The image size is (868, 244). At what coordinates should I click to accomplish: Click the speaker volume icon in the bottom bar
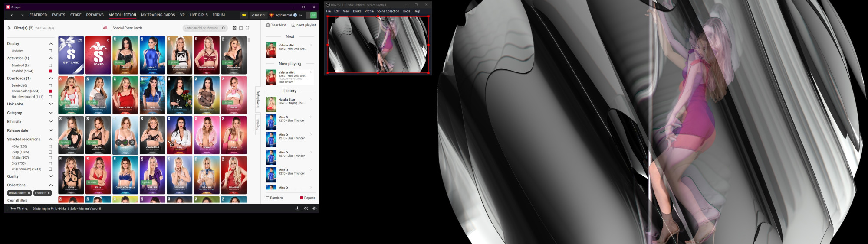tap(306, 208)
